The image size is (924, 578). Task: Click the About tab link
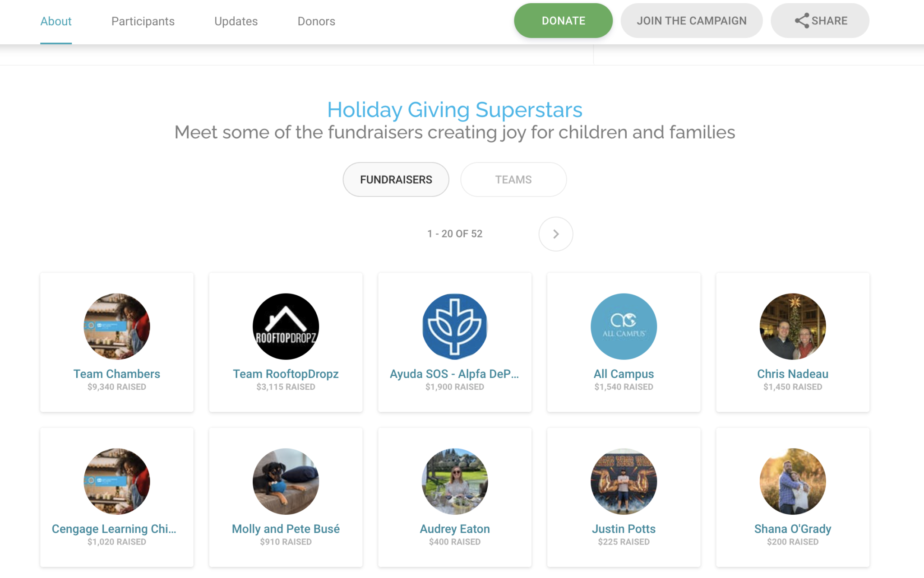tap(55, 21)
